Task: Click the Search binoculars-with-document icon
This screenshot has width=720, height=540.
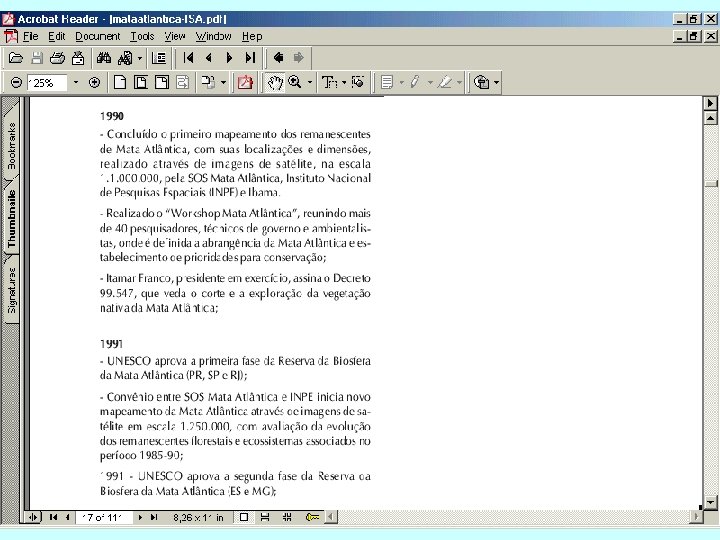Action: [x=125, y=58]
